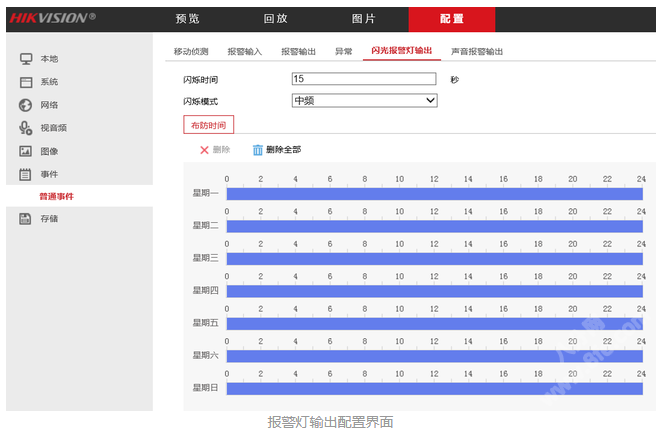
Task: Open the 图片 top tab
Action: 364,19
